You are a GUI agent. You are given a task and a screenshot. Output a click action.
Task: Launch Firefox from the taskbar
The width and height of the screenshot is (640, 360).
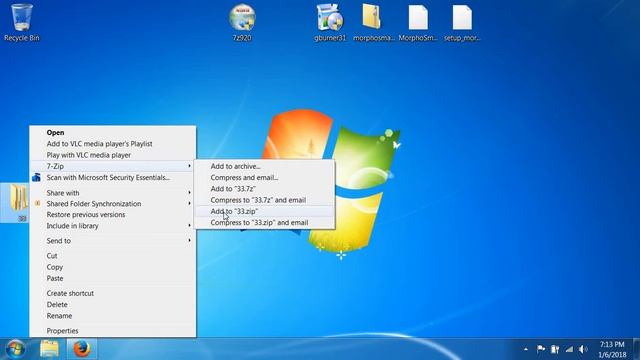point(81,349)
